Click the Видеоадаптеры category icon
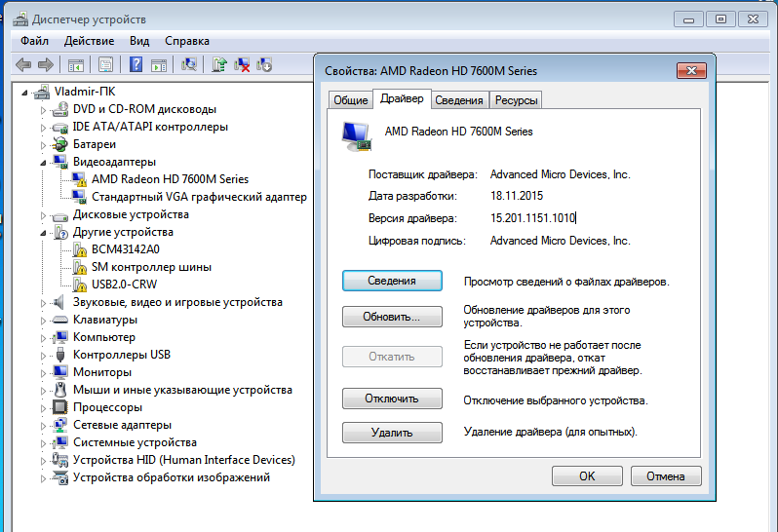The width and height of the screenshot is (778, 532). 60,162
